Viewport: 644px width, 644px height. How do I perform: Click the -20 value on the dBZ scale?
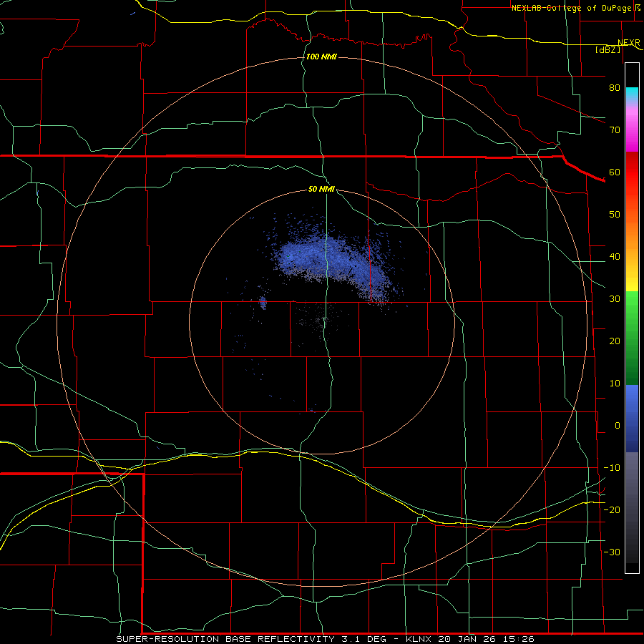612,509
